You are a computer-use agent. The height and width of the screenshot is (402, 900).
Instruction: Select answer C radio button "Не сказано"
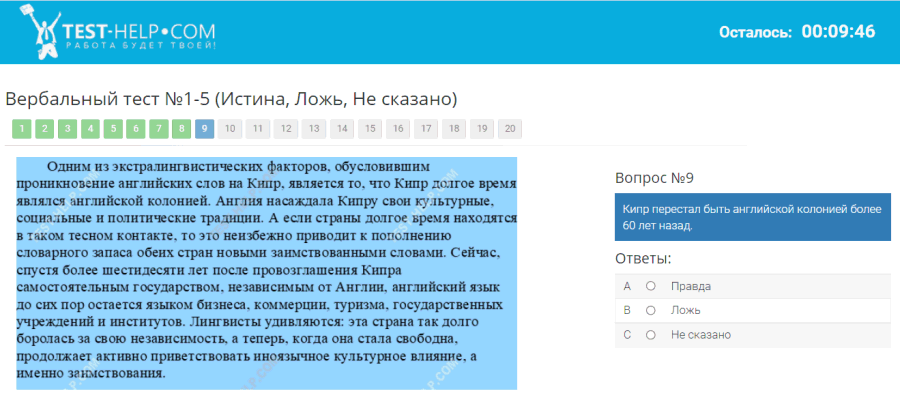pos(650,335)
